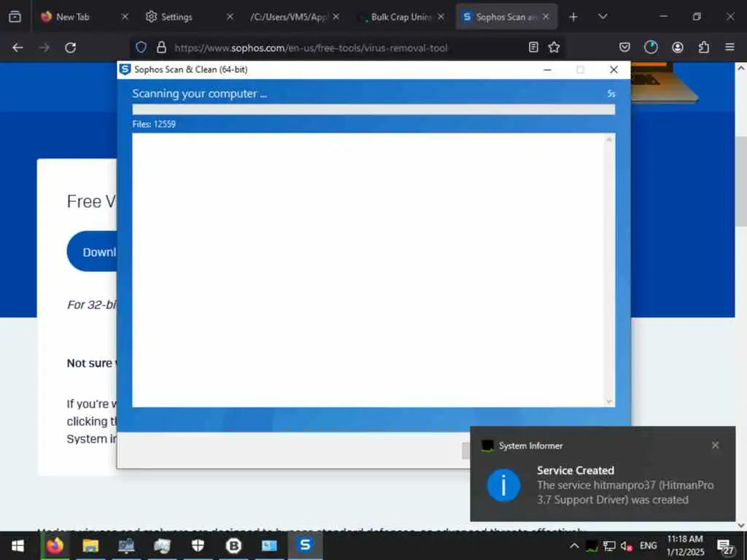Click the scan results list scrollbar
The image size is (747, 560).
tap(609, 271)
